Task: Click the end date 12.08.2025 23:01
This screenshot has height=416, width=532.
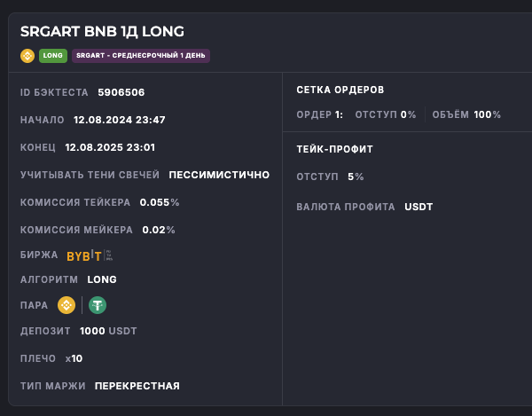Action: coord(110,147)
